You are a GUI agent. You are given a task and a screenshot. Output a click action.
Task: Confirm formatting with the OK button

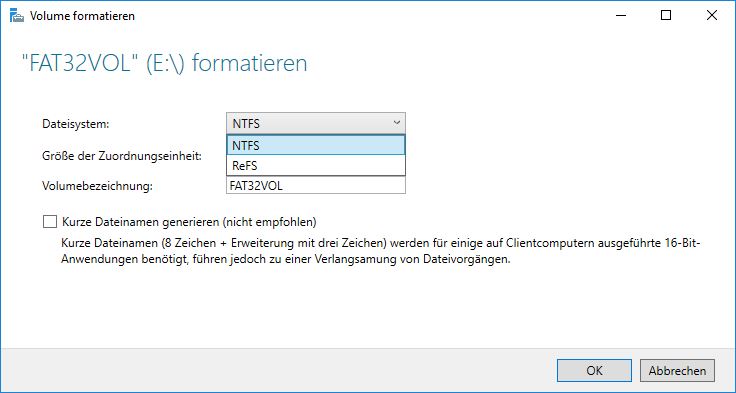(594, 370)
